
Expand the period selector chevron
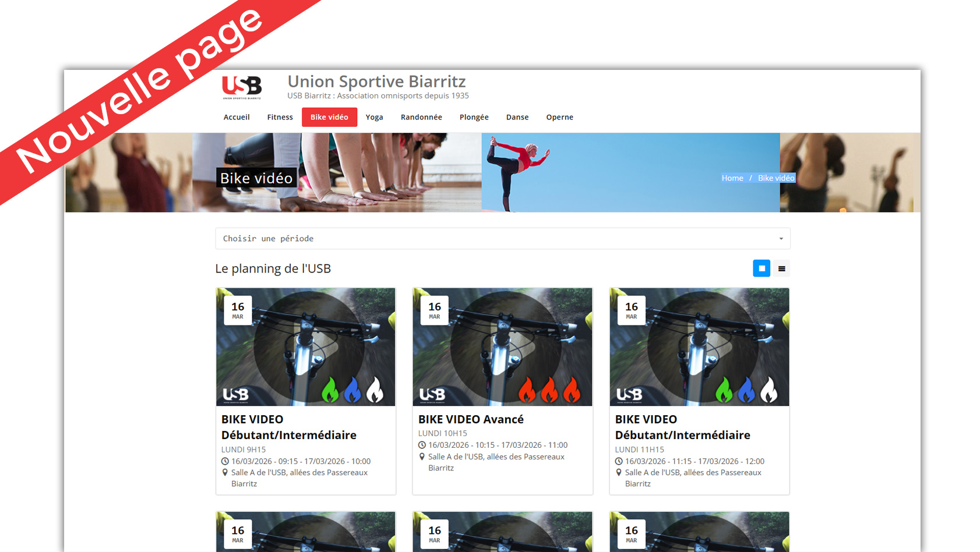(x=781, y=238)
